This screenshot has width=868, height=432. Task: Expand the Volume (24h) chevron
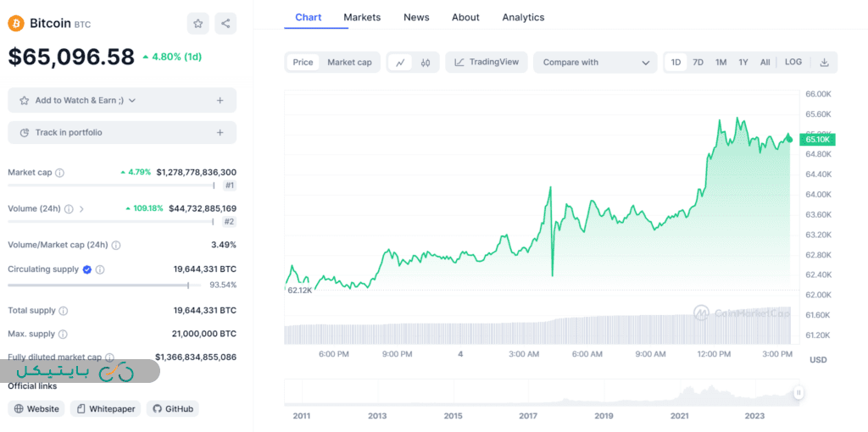click(82, 208)
